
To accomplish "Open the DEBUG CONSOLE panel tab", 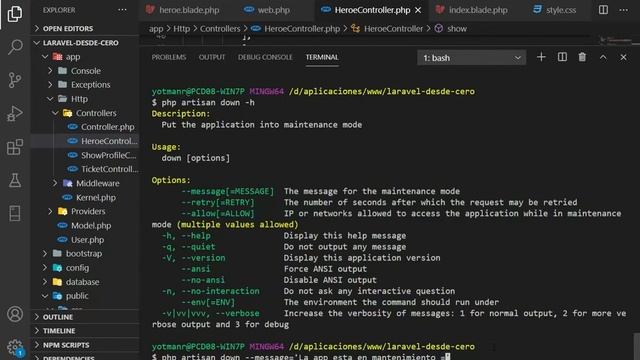I will [x=265, y=57].
